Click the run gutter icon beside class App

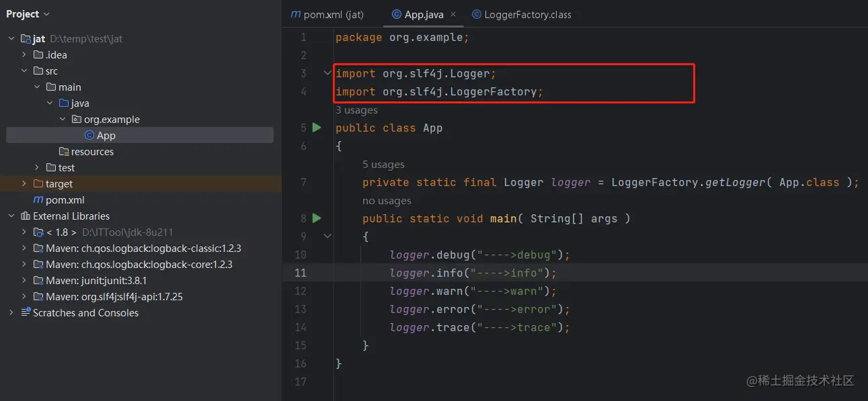coord(317,128)
